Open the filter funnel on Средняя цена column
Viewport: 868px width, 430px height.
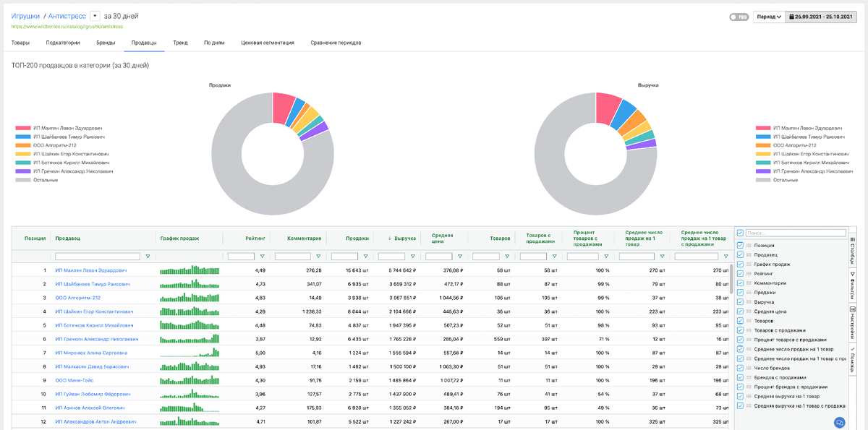pos(460,255)
